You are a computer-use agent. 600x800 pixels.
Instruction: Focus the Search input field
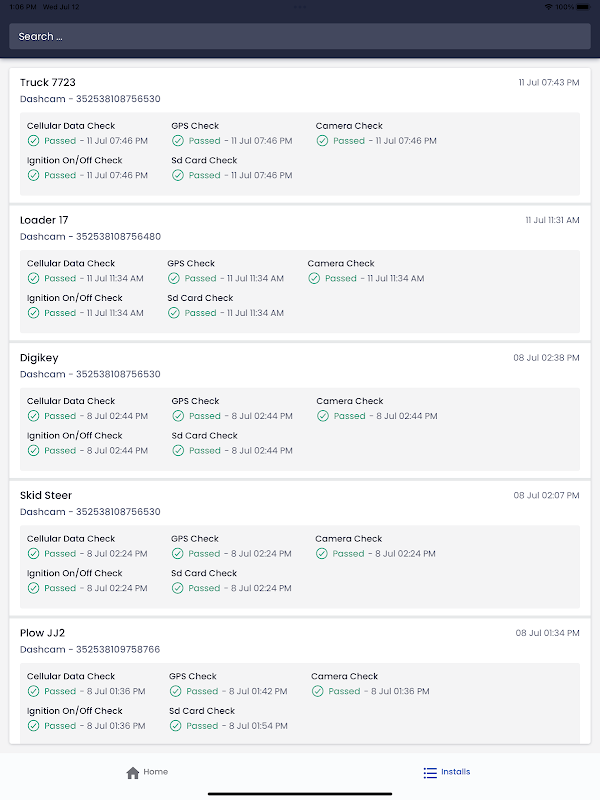click(300, 36)
